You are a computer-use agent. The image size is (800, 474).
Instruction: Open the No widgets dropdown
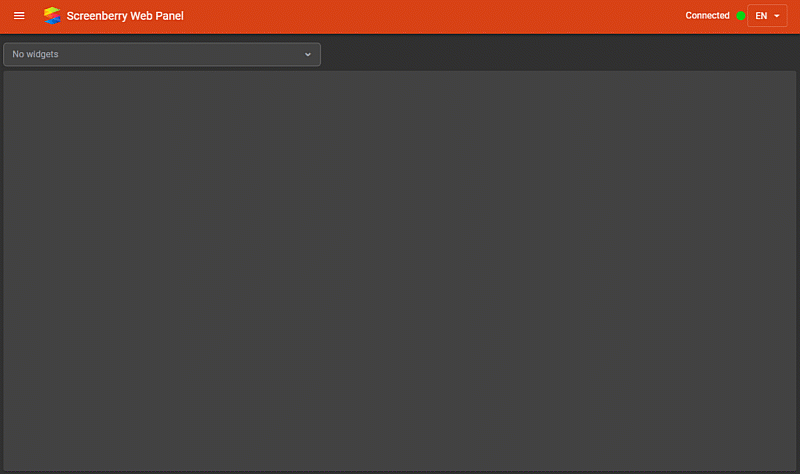[162, 54]
